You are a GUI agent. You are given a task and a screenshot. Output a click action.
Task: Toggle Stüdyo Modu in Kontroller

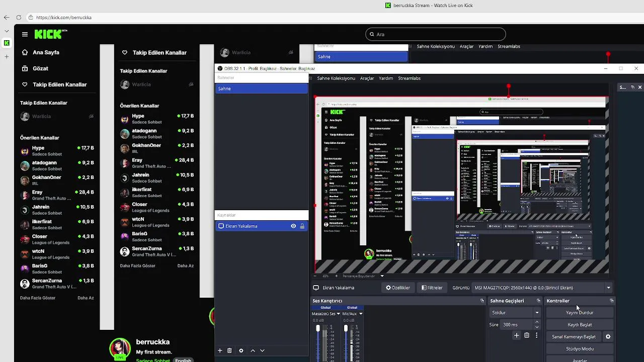[580, 349]
